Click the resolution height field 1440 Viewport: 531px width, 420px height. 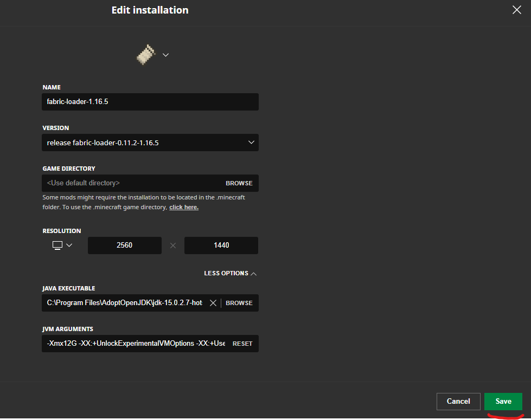pyautogui.click(x=221, y=245)
